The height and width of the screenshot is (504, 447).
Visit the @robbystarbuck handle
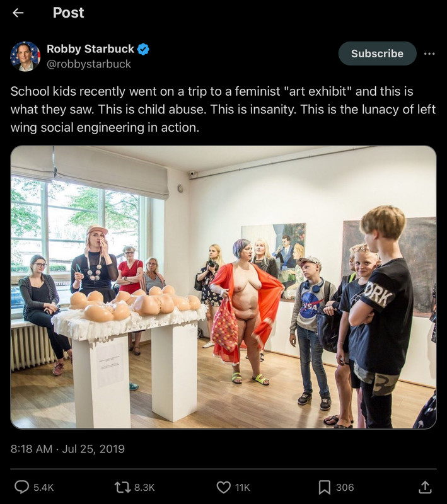tap(89, 64)
